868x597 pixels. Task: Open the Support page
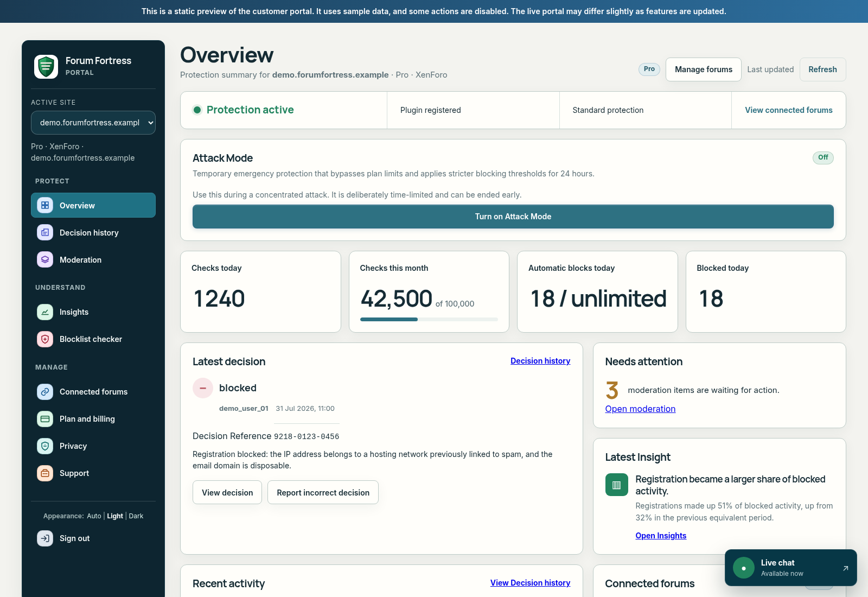pos(93,473)
